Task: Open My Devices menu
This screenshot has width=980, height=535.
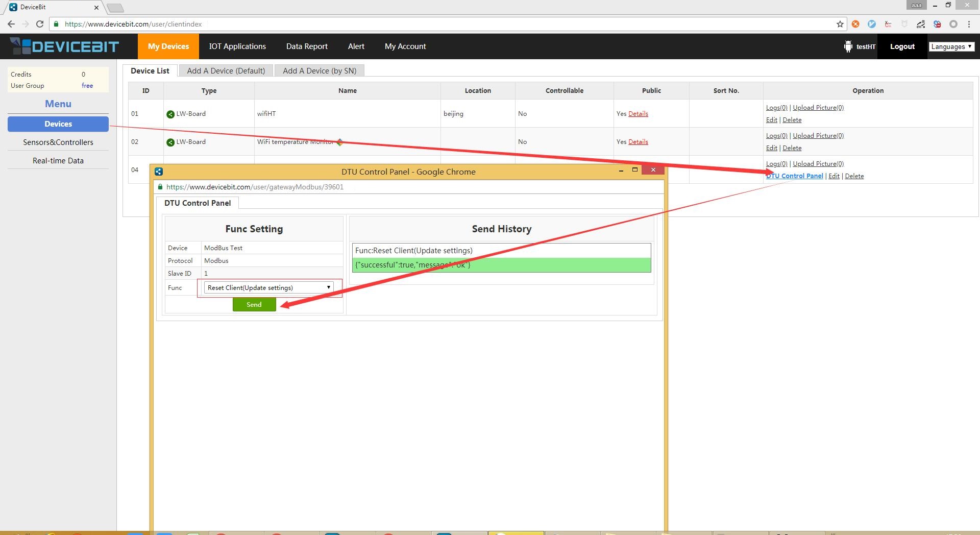Action: pos(168,46)
